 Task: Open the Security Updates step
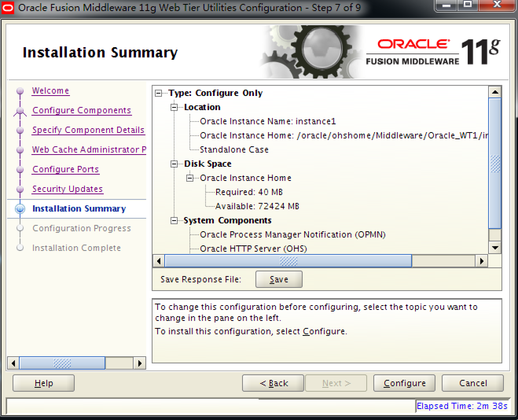pos(68,189)
